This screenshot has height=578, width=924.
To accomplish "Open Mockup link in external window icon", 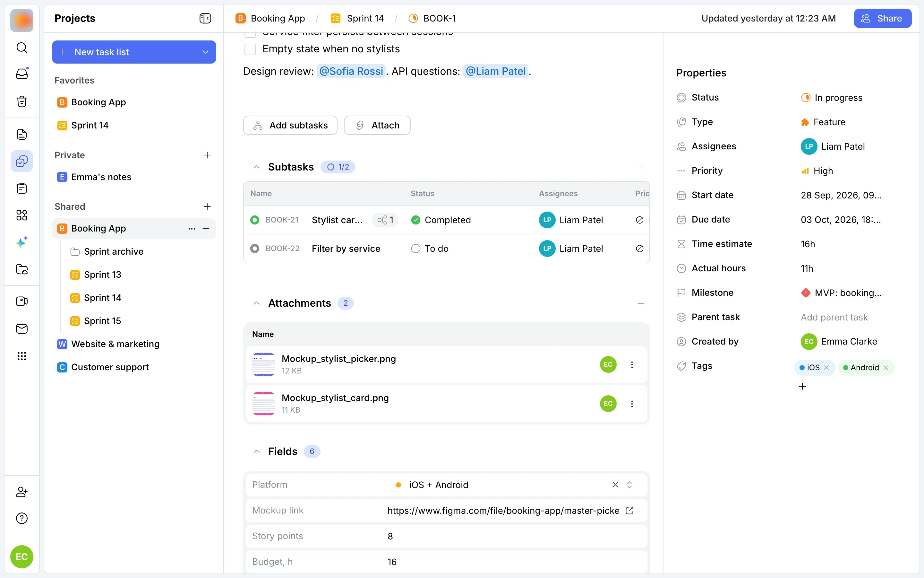I will [x=629, y=510].
